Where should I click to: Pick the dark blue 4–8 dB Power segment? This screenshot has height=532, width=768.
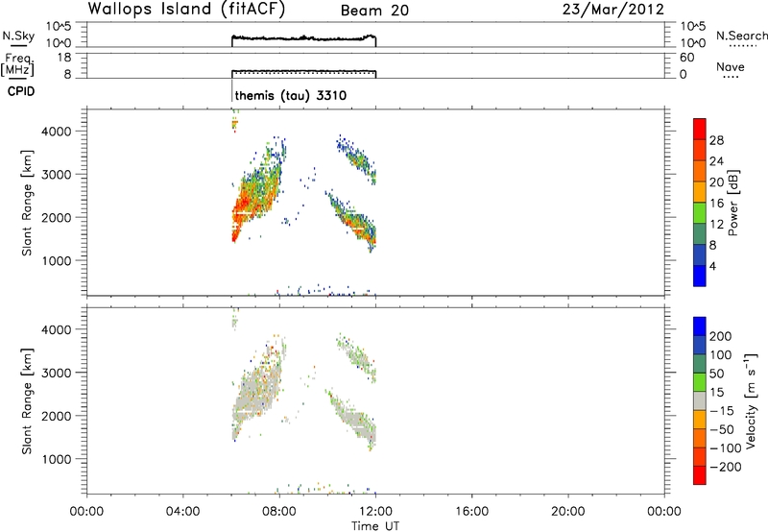[x=700, y=254]
